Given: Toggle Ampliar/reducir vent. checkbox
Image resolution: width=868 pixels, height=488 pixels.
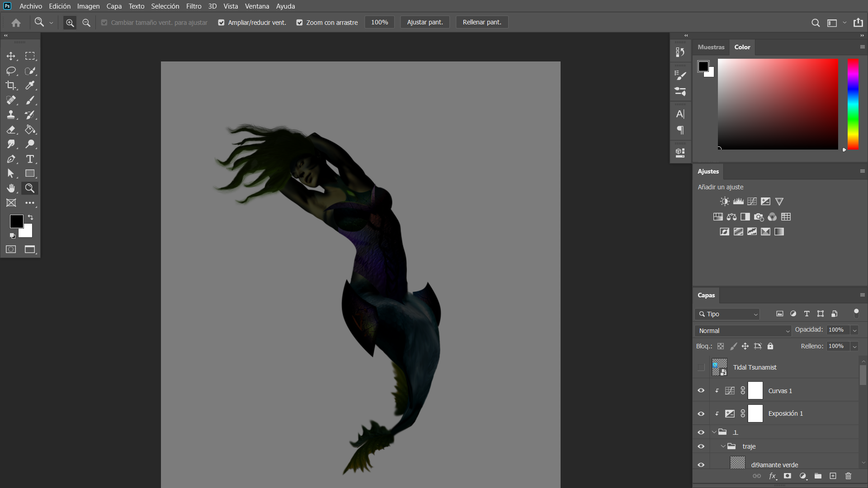Looking at the screenshot, I should click(221, 23).
